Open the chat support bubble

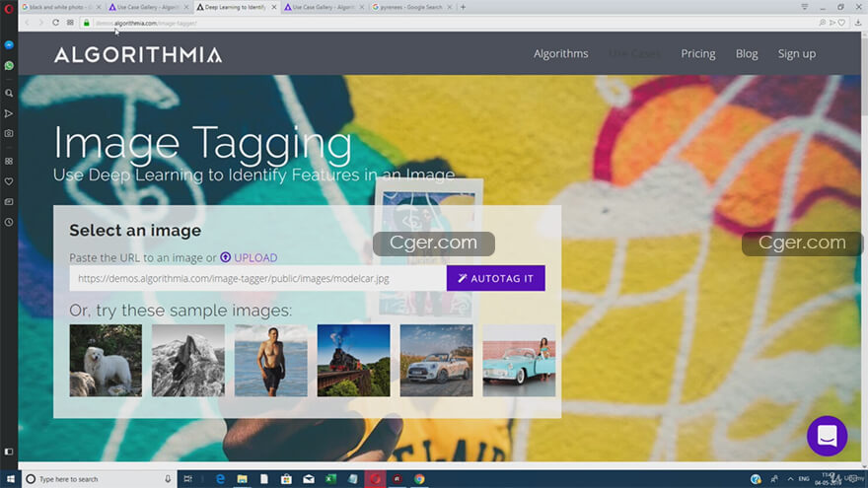pos(827,436)
